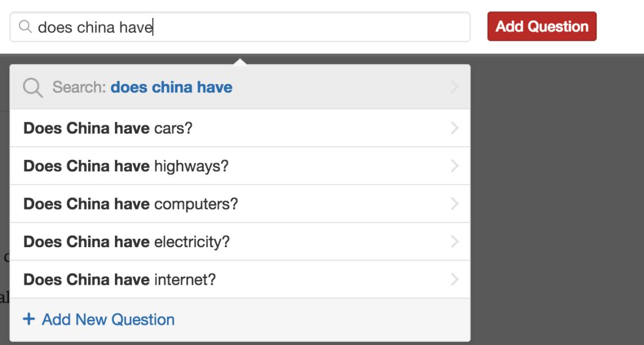The width and height of the screenshot is (644, 345).
Task: Dismiss the dropdown by clicking the dark overlay
Action: tap(555, 197)
